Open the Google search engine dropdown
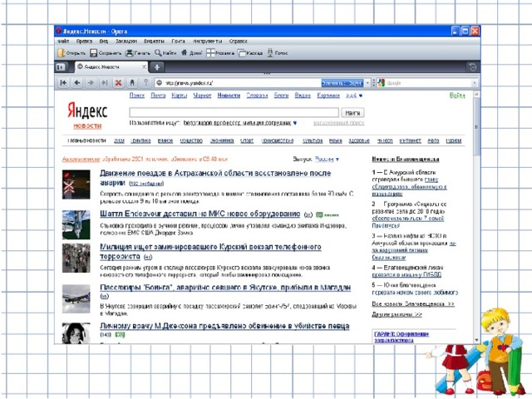Viewport: 532px width, 399px height. [x=475, y=83]
